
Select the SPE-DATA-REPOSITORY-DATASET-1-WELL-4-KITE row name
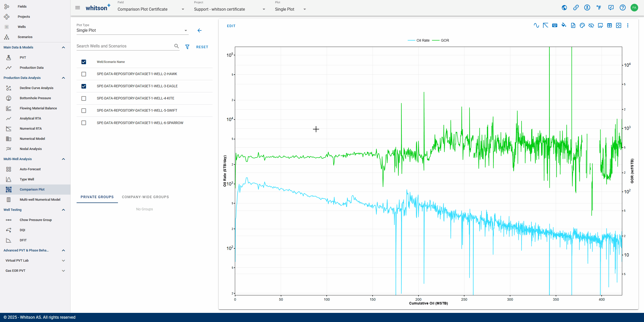tap(135, 98)
